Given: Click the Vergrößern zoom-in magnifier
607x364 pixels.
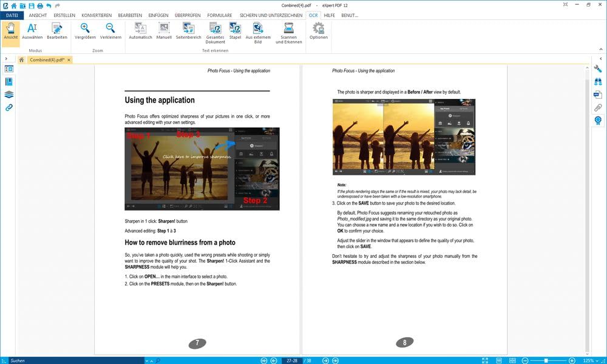Looking at the screenshot, I should click(x=85, y=30).
